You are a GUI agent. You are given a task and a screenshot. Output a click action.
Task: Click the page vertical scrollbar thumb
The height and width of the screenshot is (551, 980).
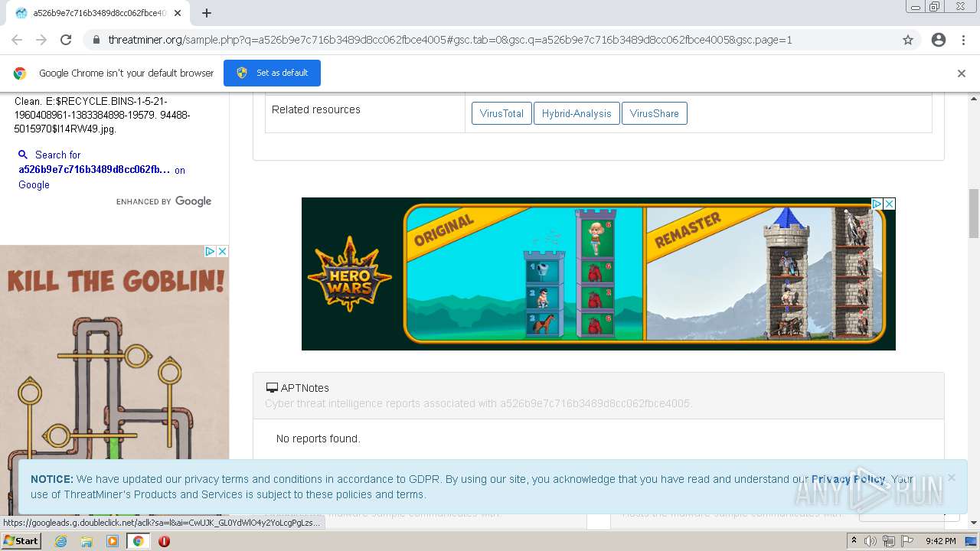[974, 214]
